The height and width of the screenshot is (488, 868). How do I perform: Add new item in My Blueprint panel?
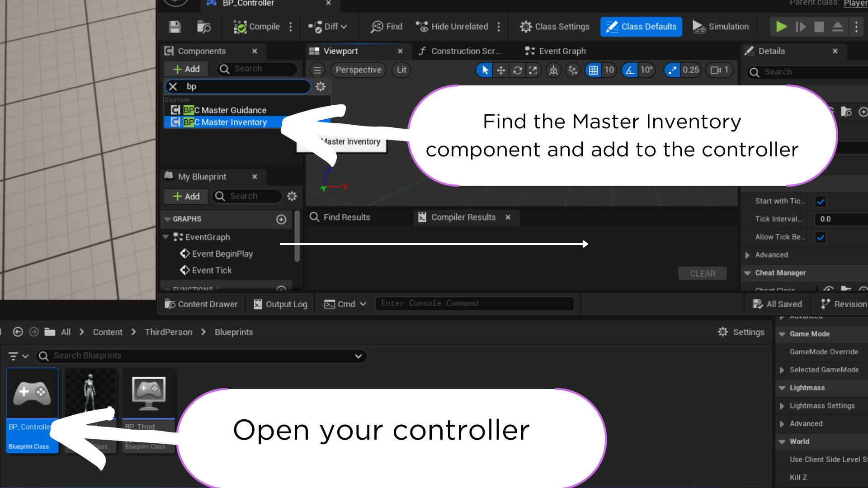186,196
